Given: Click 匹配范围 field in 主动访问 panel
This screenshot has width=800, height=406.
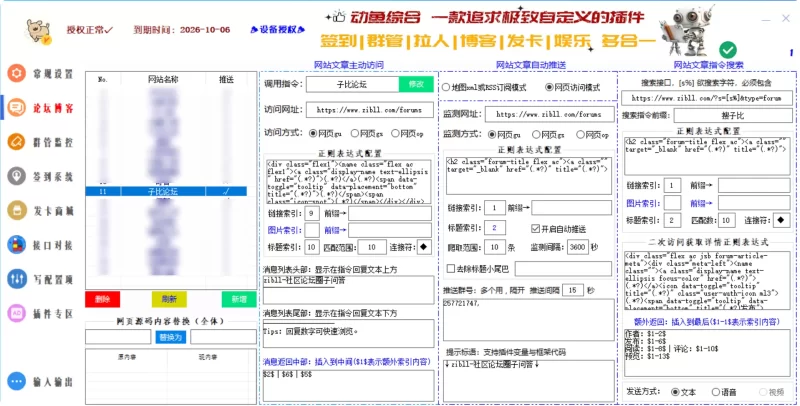Looking at the screenshot, I should pos(371,247).
